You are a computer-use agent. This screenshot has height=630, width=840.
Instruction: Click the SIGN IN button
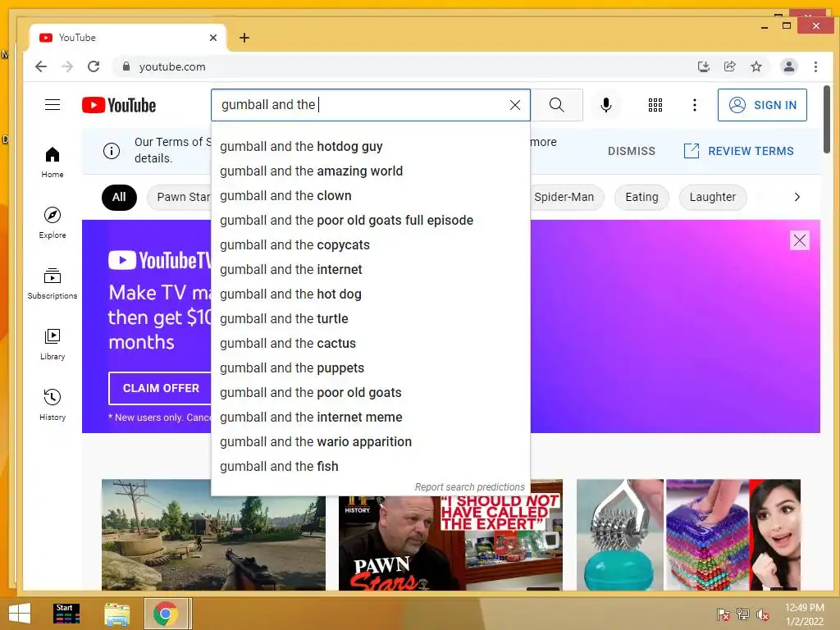click(762, 105)
